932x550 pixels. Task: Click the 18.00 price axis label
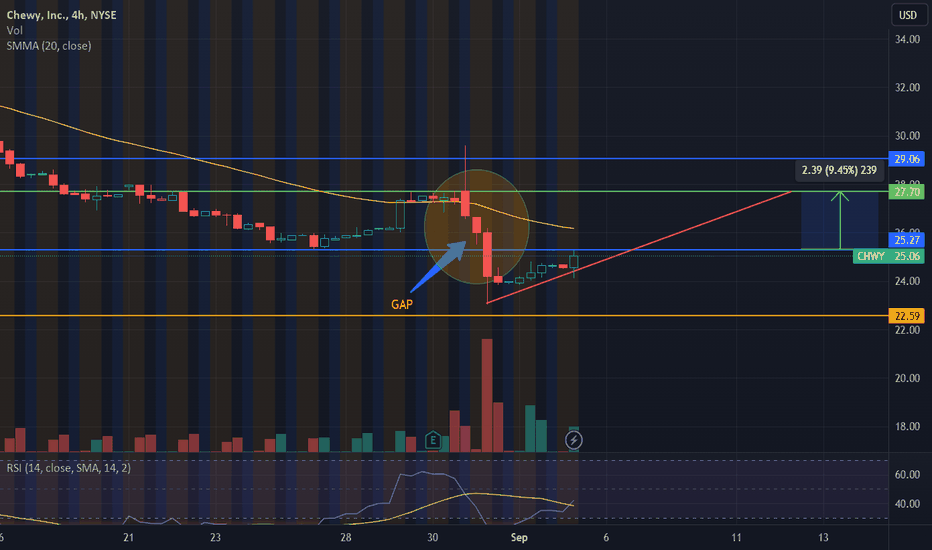coord(907,426)
